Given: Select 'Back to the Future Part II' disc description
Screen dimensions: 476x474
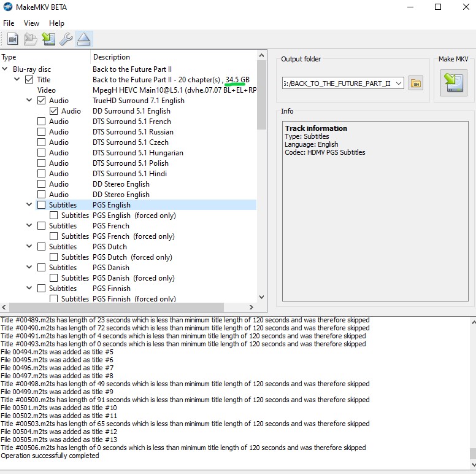Looking at the screenshot, I should coord(132,69).
